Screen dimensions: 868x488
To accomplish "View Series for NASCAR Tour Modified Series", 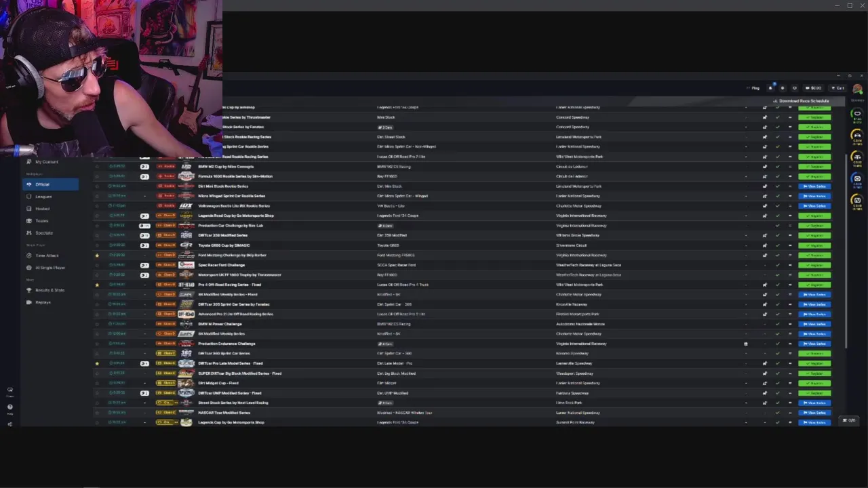I will coord(814,413).
